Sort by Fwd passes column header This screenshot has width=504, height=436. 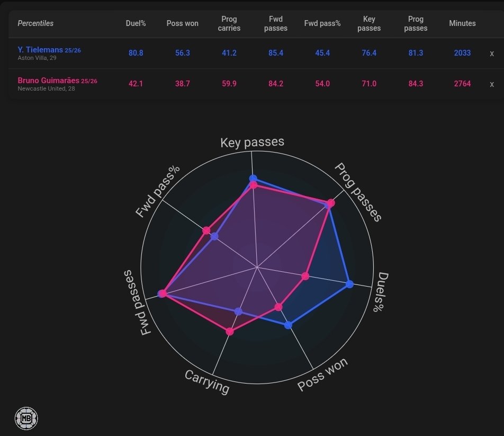click(x=275, y=23)
